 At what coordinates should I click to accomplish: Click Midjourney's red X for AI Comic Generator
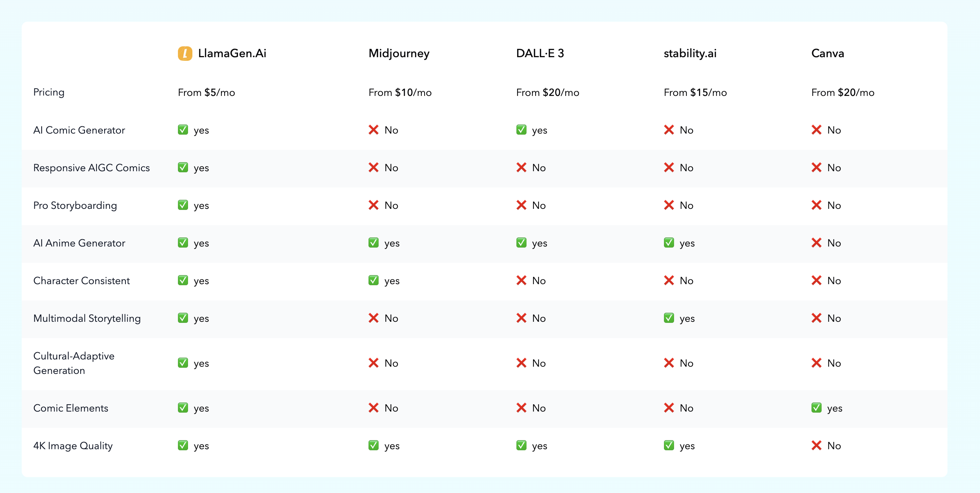pos(374,130)
